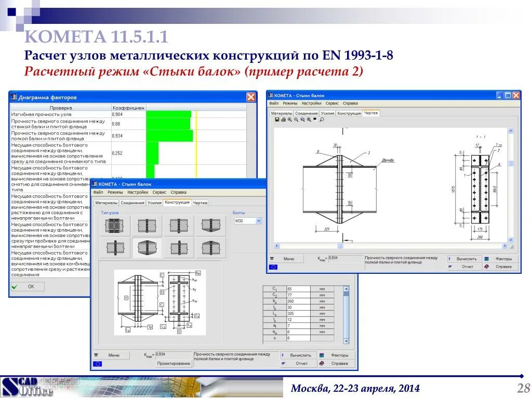Click the Lo value field showing 325
The width and height of the screenshot is (532, 399).
coord(298,313)
